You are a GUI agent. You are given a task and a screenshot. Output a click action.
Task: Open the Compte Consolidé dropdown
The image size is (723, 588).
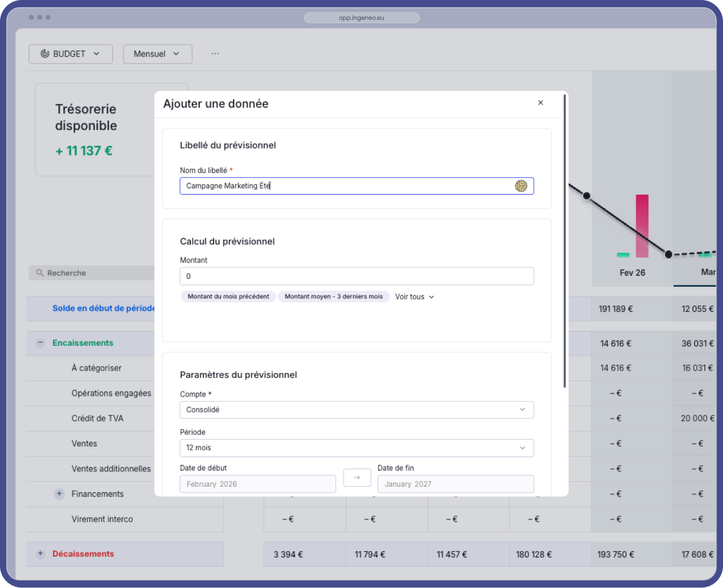(x=357, y=410)
